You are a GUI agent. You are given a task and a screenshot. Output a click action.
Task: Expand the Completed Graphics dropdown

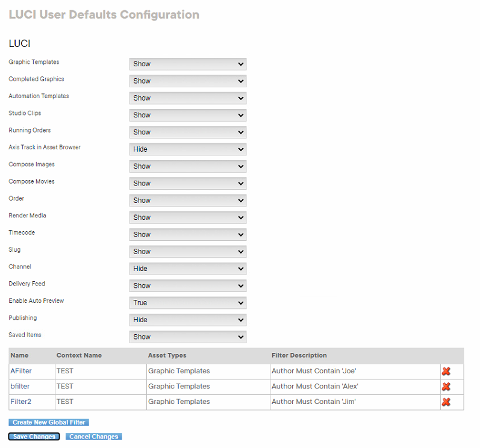(x=187, y=81)
